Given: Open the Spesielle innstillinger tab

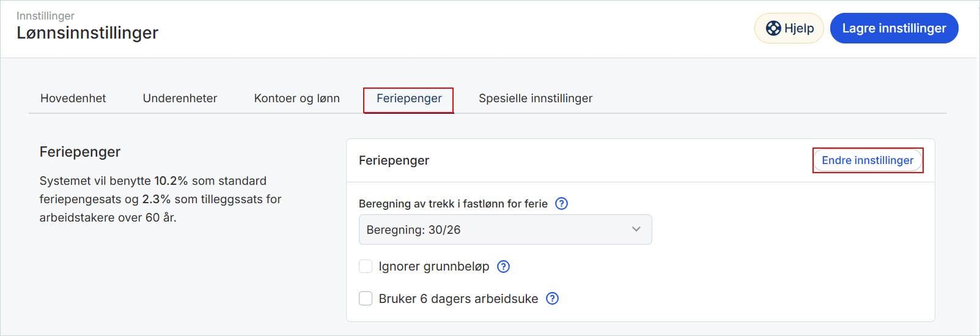Looking at the screenshot, I should pos(535,99).
